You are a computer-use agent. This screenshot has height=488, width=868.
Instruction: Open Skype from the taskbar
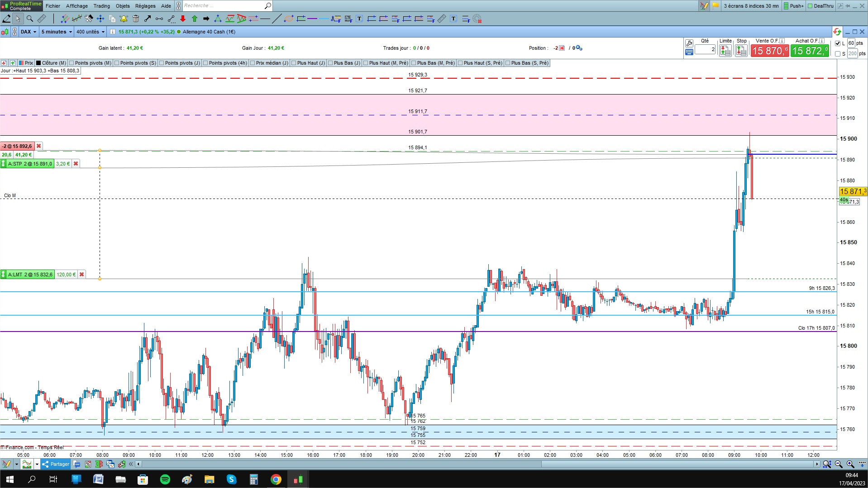[x=231, y=479]
